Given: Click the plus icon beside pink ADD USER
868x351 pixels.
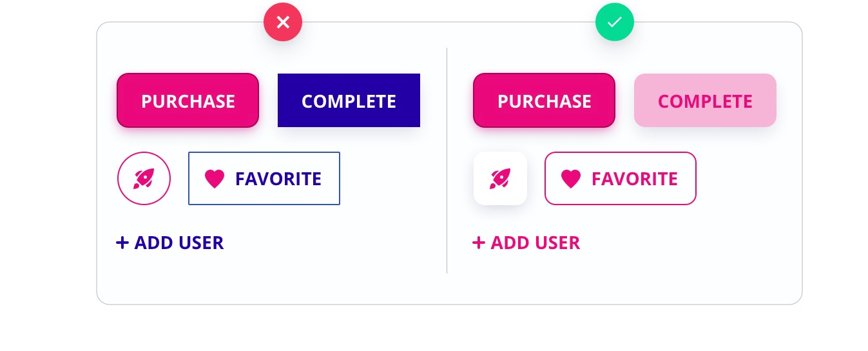Looking at the screenshot, I should tap(478, 243).
